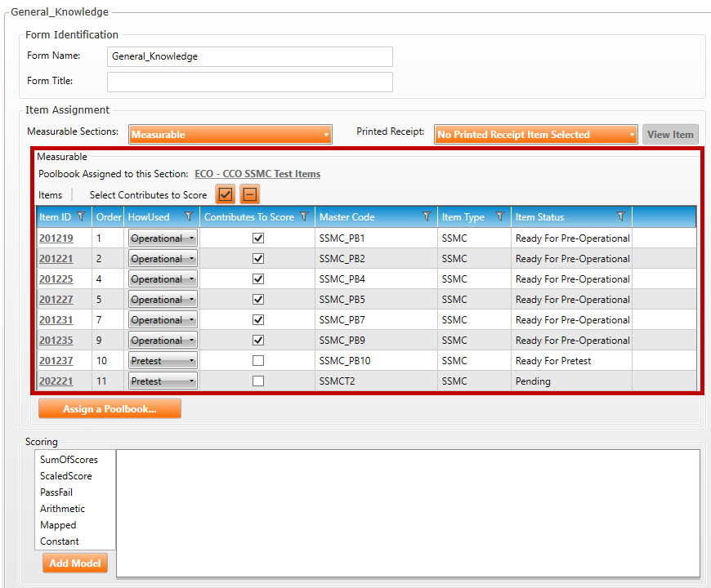Open the Master Code column filter icon
Screen dimensions: 711x588
(426, 217)
